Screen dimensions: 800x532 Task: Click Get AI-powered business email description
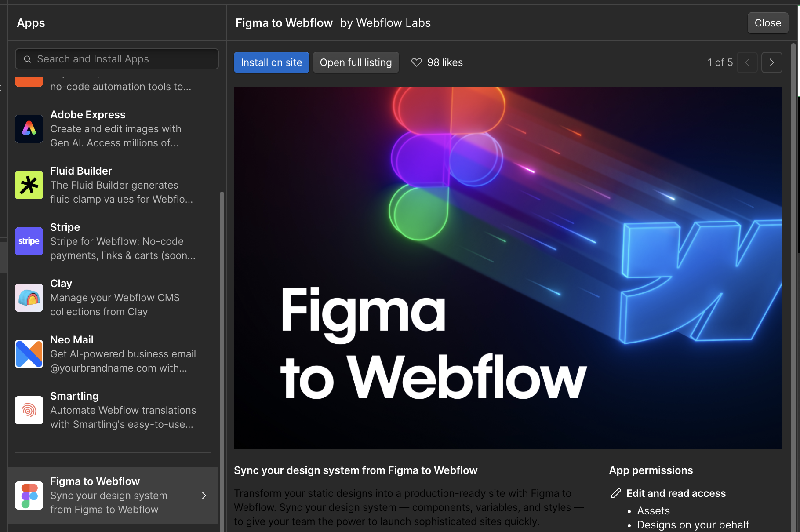(x=123, y=361)
